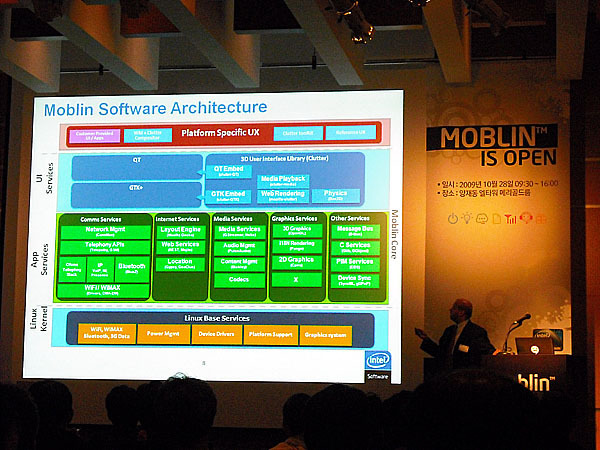Click the 'Platform Specific UX' label
The height and width of the screenshot is (450, 600).
tap(220, 133)
